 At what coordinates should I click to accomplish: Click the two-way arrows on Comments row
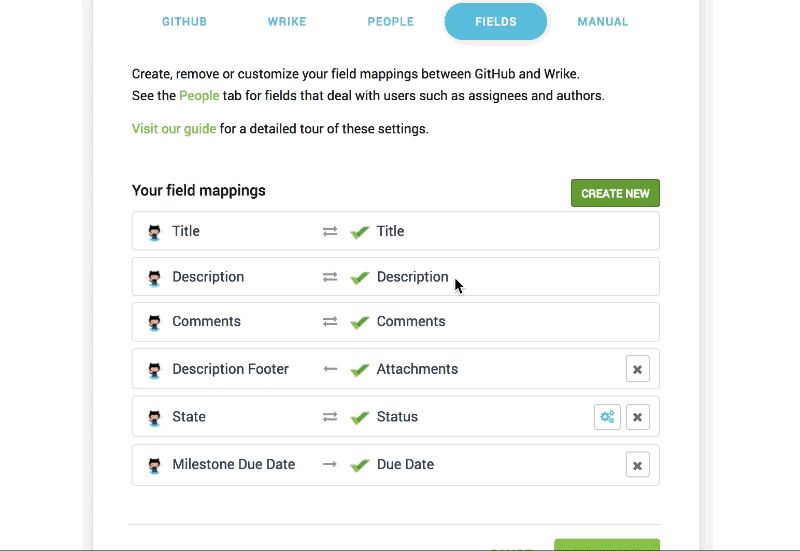pos(330,321)
